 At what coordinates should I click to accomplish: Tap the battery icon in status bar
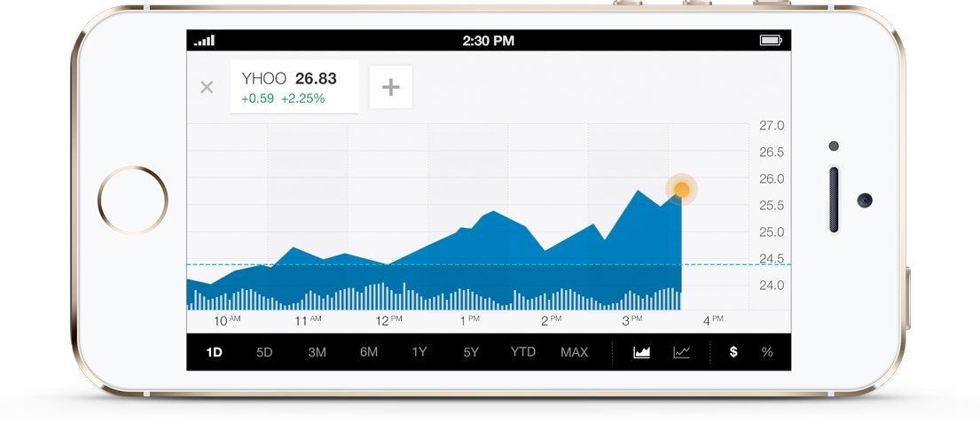771,41
